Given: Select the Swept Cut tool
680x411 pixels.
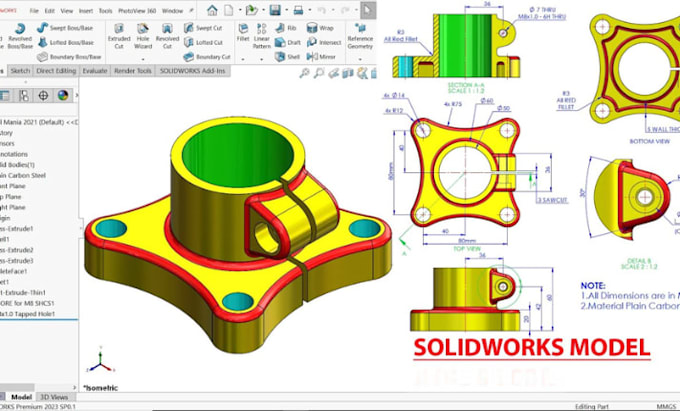Looking at the screenshot, I should click(x=203, y=28).
